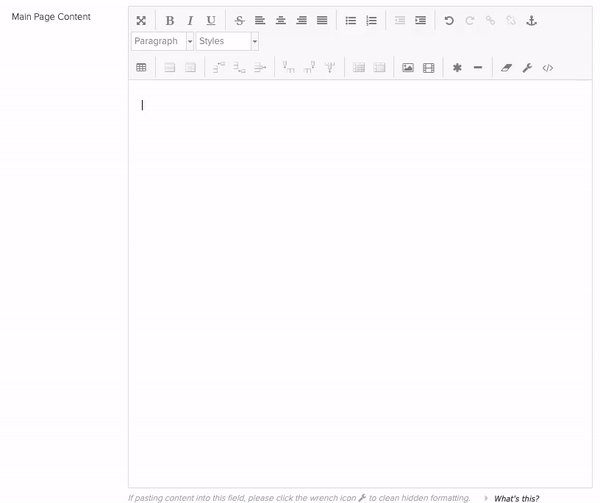Click wrench icon to clean formatting
The height and width of the screenshot is (503, 600).
(x=527, y=68)
